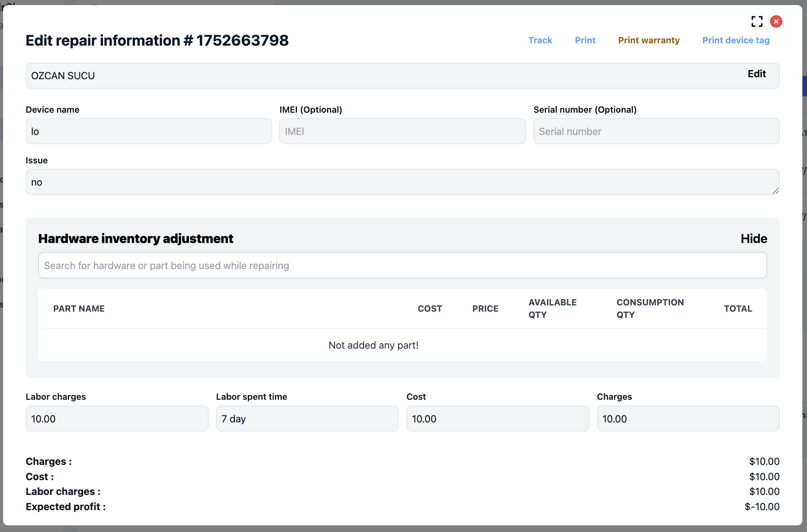The height and width of the screenshot is (532, 807).
Task: Close the repair edit dialog
Action: [x=776, y=21]
